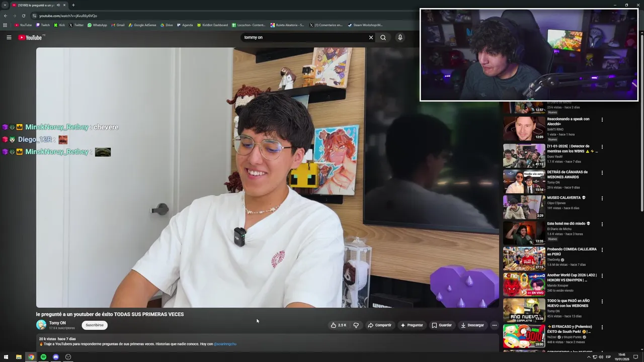Open options for 'TODO lo que PASÓ' video
Screen dimensions: 644x362
(602, 302)
